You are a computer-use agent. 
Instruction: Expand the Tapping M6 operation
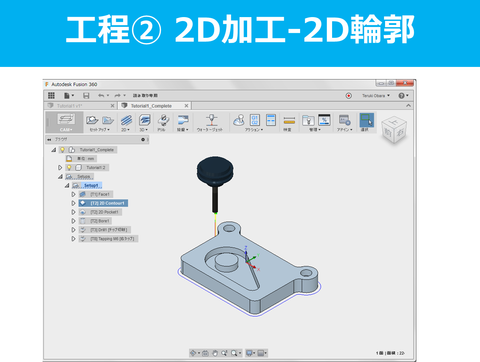(x=73, y=239)
